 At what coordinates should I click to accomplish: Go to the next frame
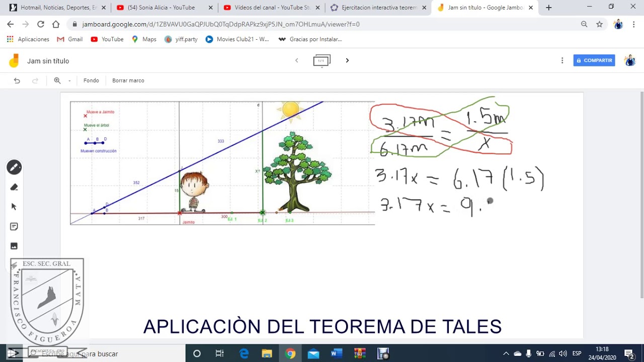(347, 60)
